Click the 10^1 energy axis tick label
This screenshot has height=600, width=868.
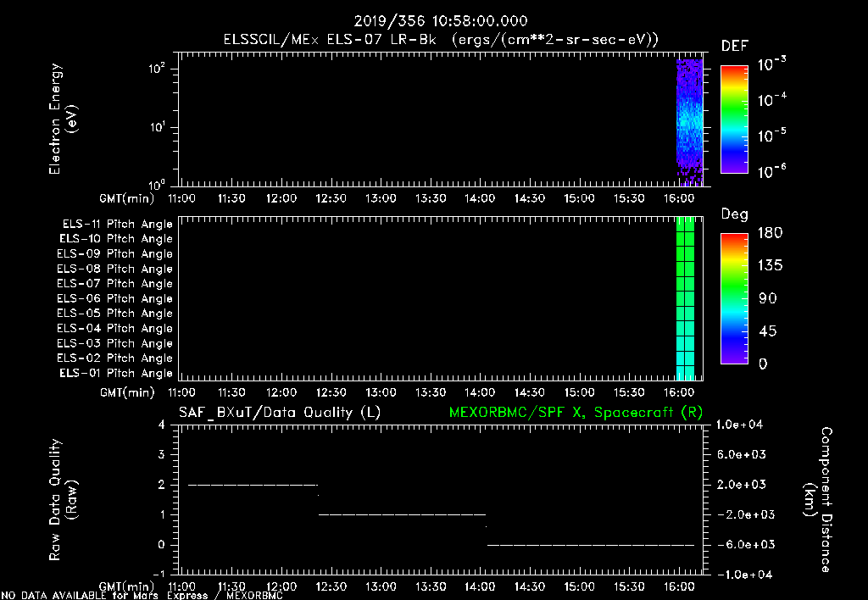pyautogui.click(x=157, y=127)
